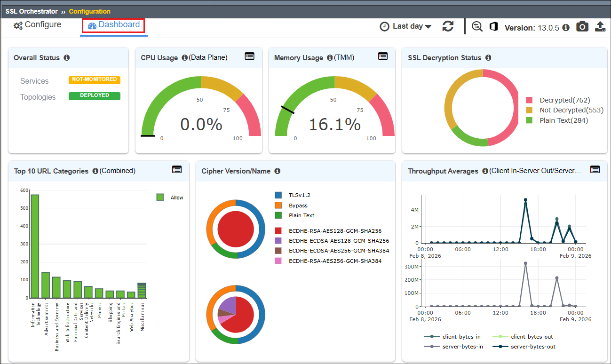Click the 16.1% memory usage value
Image resolution: width=611 pixels, height=364 pixels.
coord(334,125)
